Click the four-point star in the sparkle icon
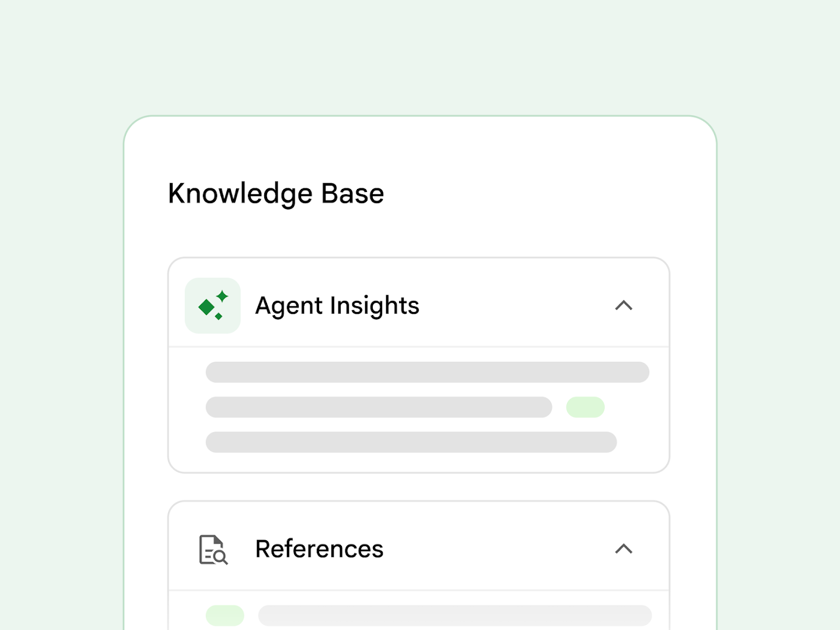Viewport: 840px width, 630px height. pyautogui.click(x=222, y=296)
